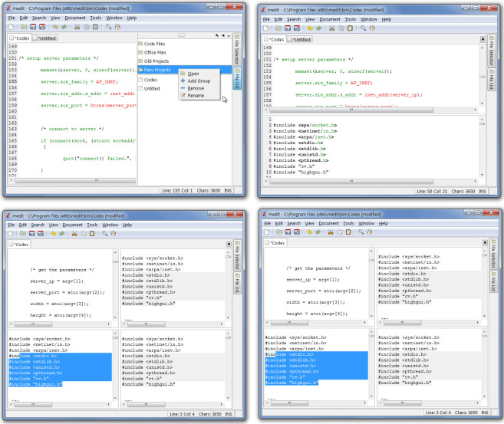Choose Add Group from the context menu

(x=199, y=81)
